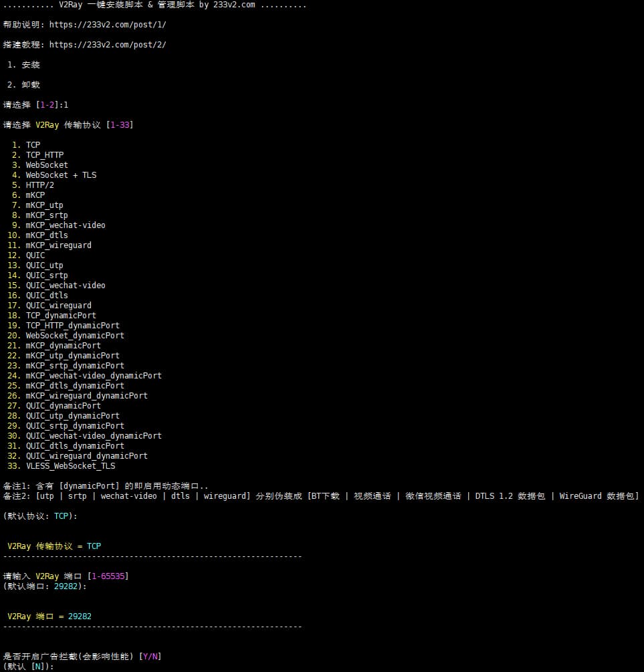Select the '27. QUIC_dynamicPort' line
Image resolution: width=644 pixels, height=672 pixels.
pos(54,406)
